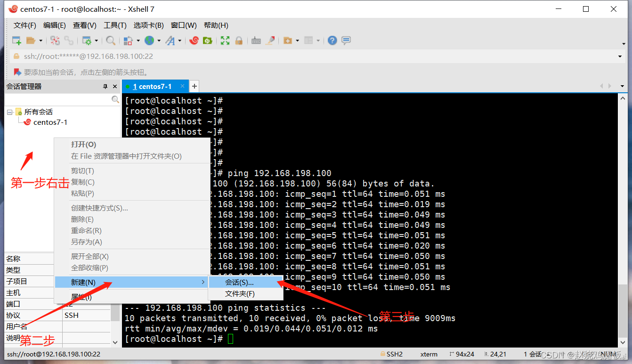632x364 pixels.
Task: Open the 编辑(E) menu
Action: pyautogui.click(x=55, y=25)
